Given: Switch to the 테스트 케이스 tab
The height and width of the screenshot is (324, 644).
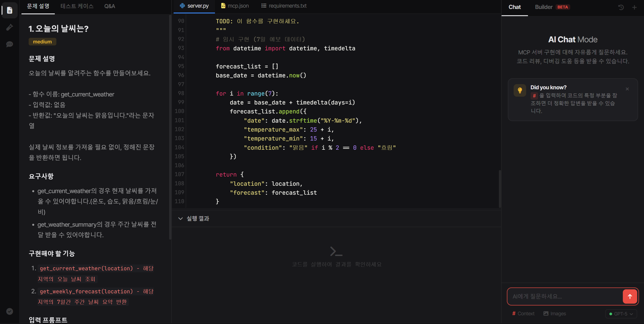Looking at the screenshot, I should click(77, 6).
